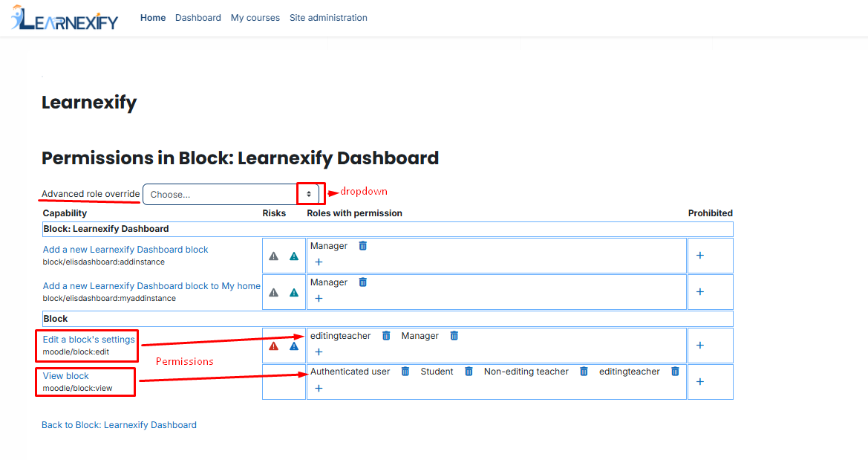Remove Manager from Edit block's settings row
The image size is (868, 460).
(454, 335)
